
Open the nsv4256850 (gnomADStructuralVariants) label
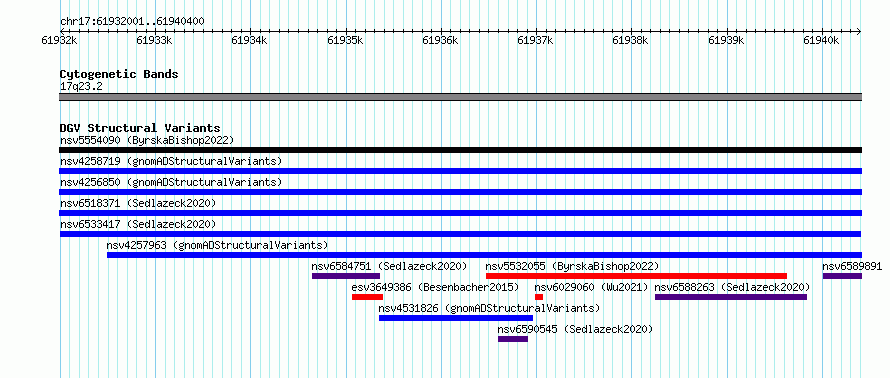coord(171,182)
